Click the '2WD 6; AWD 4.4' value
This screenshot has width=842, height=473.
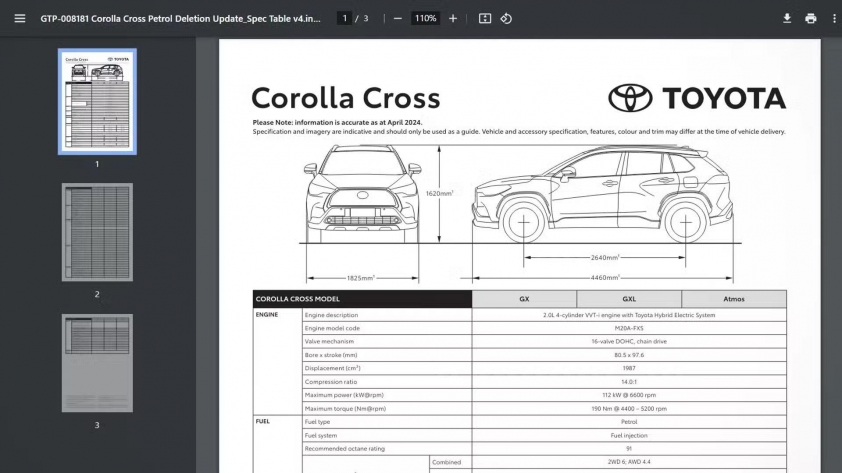(x=629, y=462)
